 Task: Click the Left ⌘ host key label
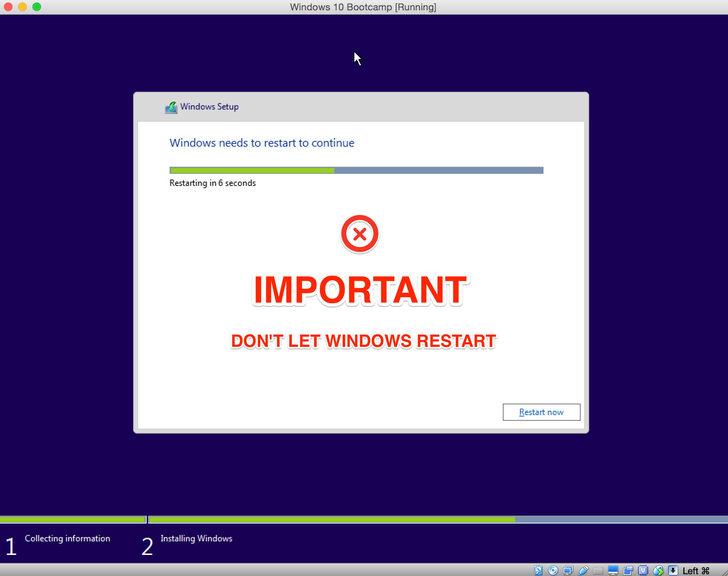pyautogui.click(x=696, y=571)
